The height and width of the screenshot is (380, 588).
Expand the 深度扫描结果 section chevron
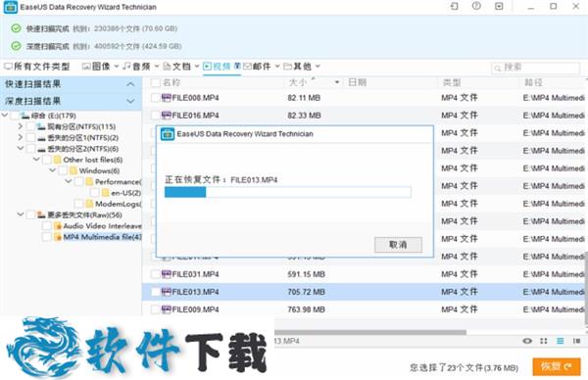point(130,101)
